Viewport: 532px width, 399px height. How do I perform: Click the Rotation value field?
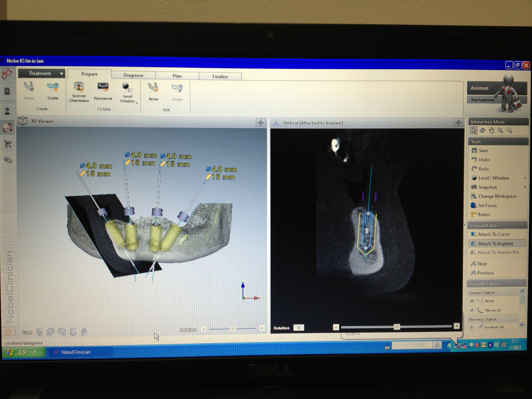pos(299,328)
